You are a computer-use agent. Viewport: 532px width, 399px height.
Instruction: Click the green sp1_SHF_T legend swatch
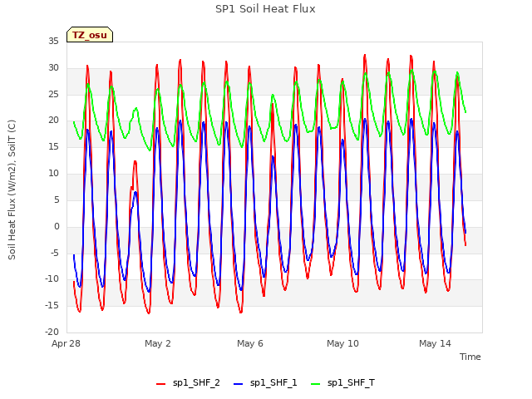coord(316,384)
